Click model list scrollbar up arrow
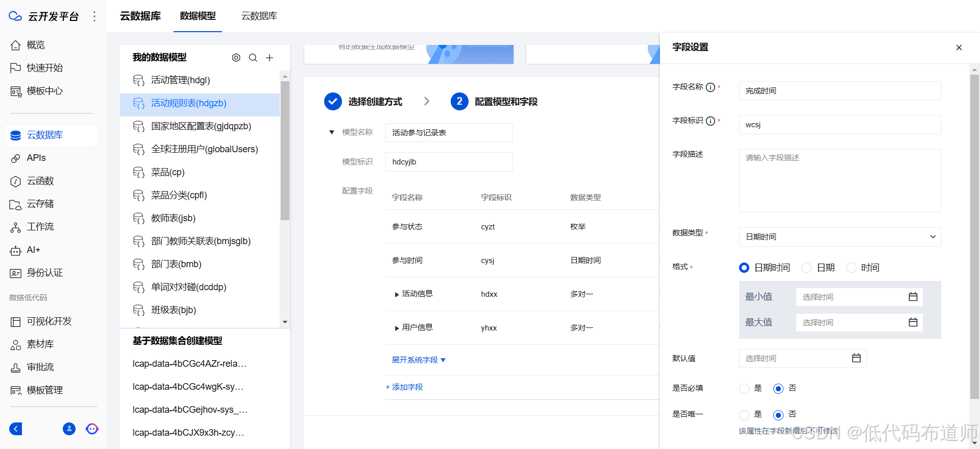The height and width of the screenshot is (449, 980). pyautogui.click(x=285, y=76)
